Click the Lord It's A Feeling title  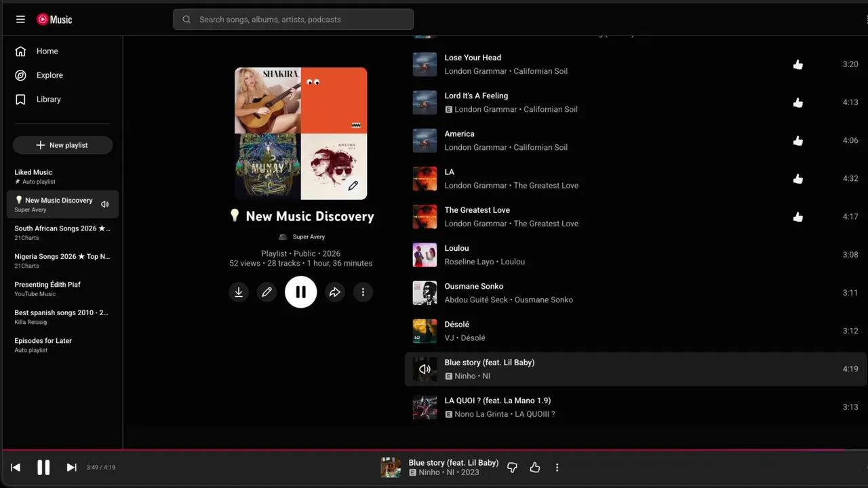(476, 96)
